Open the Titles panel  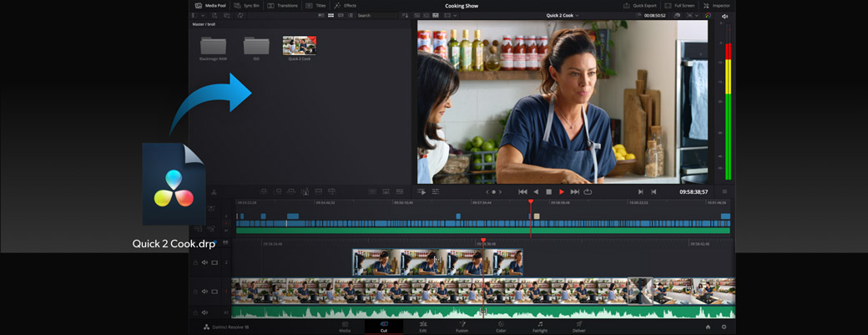316,6
